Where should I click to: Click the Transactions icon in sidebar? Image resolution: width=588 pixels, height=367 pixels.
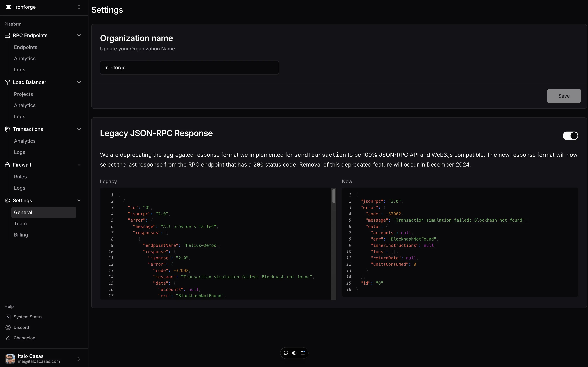point(7,129)
